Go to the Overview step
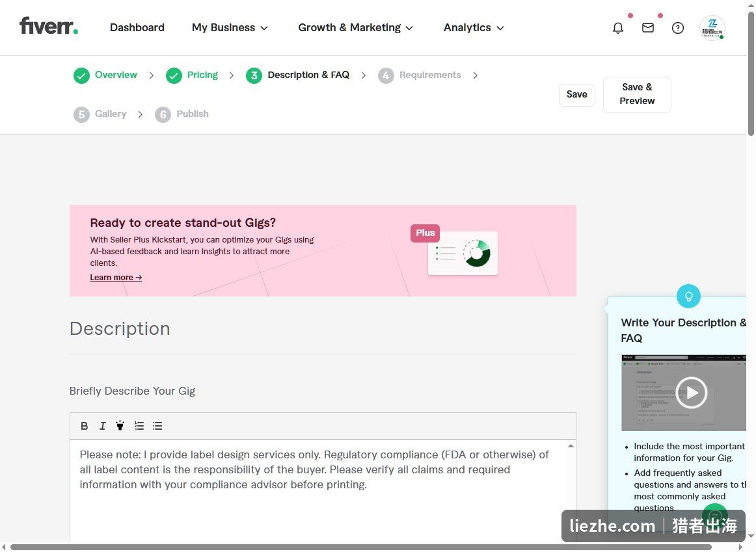 [116, 75]
